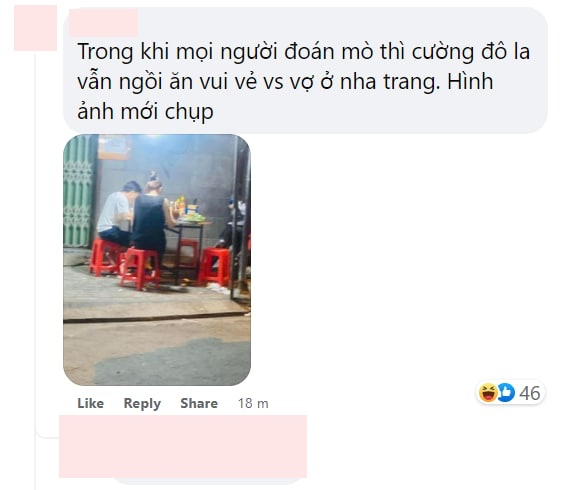579x490 pixels.
Task: Share this comment
Action: 199,403
